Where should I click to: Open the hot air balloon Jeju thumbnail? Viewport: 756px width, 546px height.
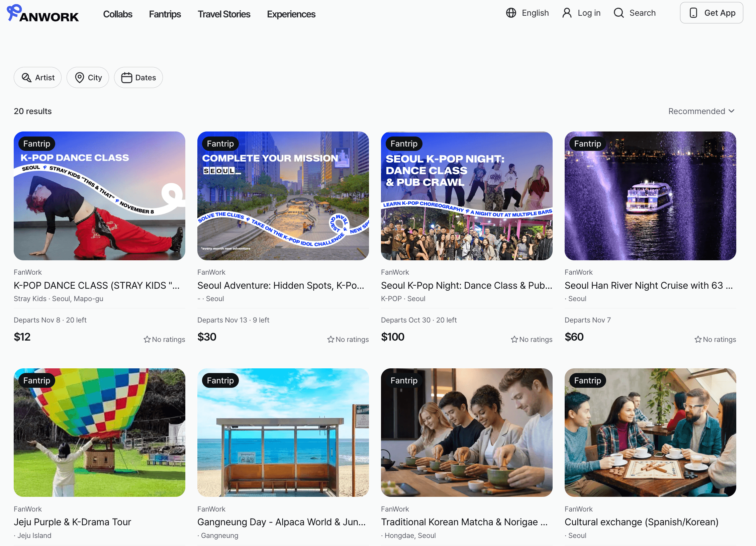click(x=99, y=432)
